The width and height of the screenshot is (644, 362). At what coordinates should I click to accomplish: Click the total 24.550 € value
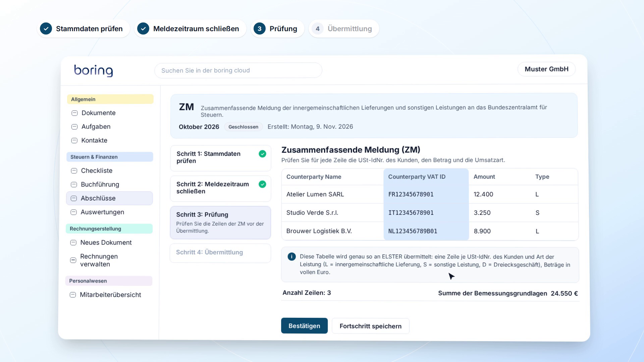tap(564, 294)
